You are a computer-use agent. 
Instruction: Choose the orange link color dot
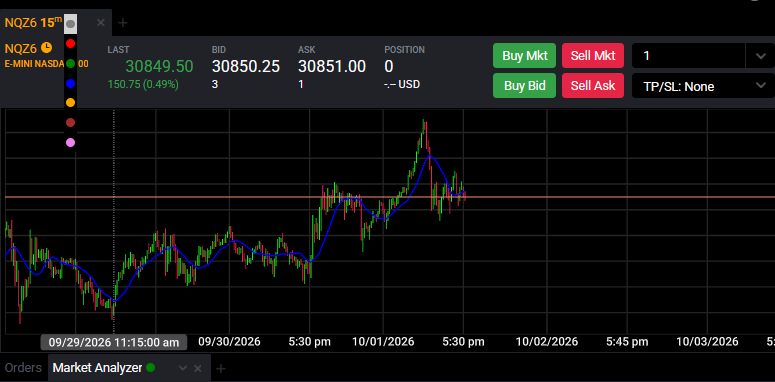[71, 102]
